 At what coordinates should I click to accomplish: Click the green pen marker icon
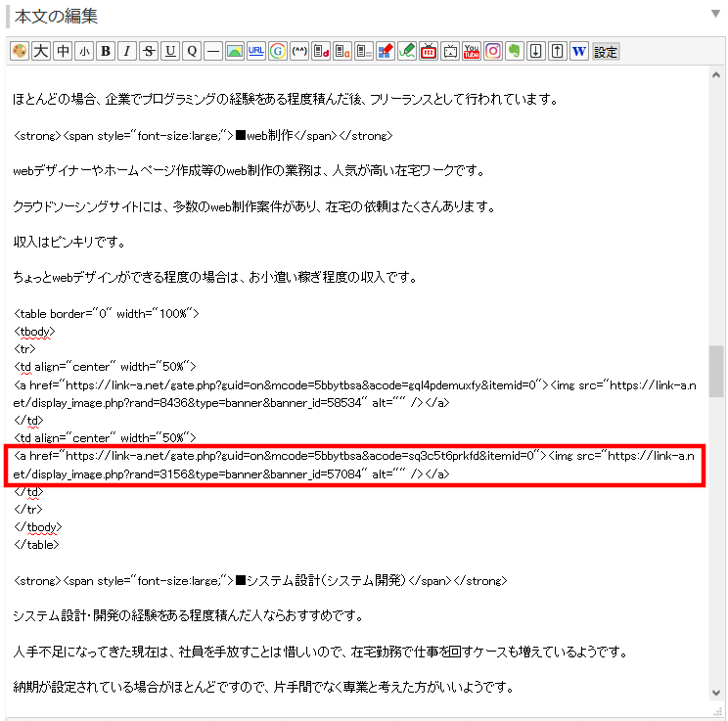pos(407,51)
